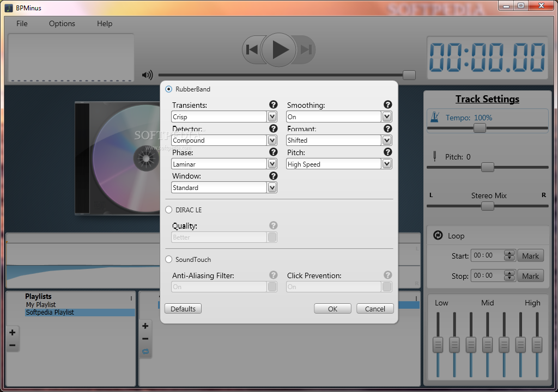The image size is (558, 392).
Task: Open the Pitch dropdown showing High Speed
Action: pyautogui.click(x=339, y=164)
